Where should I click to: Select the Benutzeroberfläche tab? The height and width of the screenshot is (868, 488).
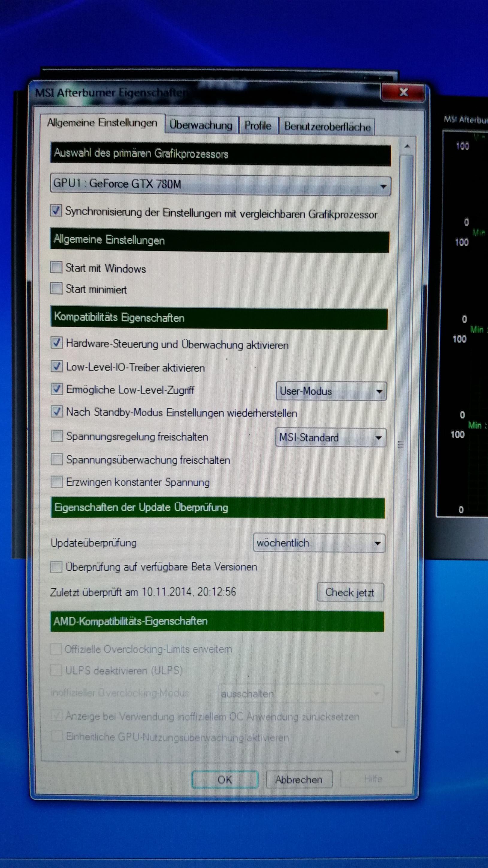tap(327, 127)
